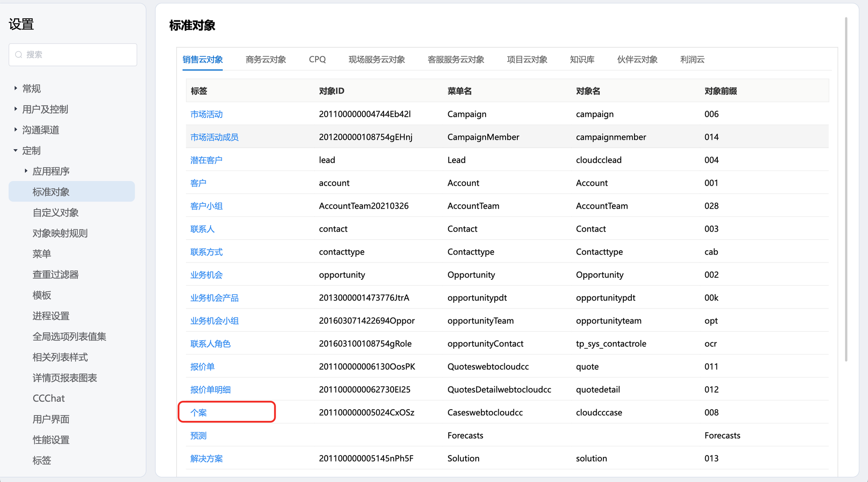Switch to the 商务云对象 tab
The width and height of the screenshot is (868, 482).
pos(266,59)
